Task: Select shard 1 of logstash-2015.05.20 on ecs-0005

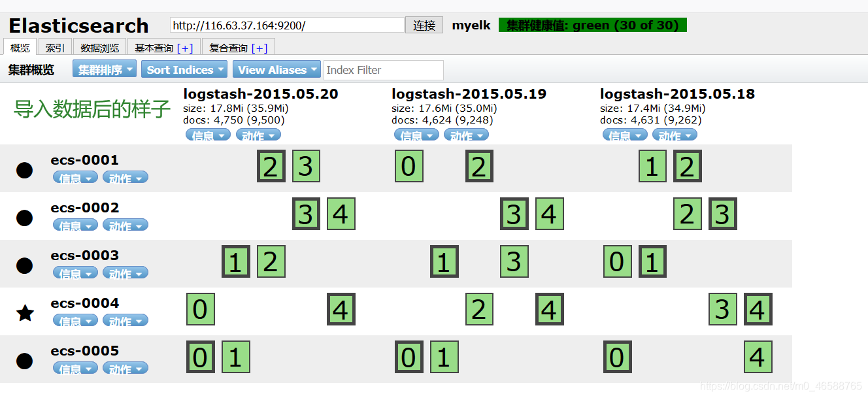Action: click(x=236, y=357)
